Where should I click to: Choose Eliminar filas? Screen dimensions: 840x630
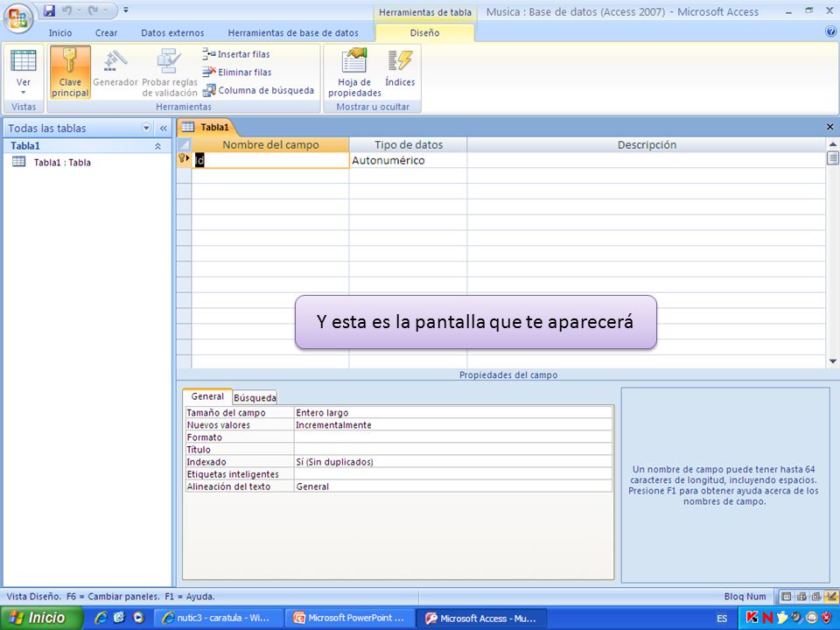click(x=237, y=72)
